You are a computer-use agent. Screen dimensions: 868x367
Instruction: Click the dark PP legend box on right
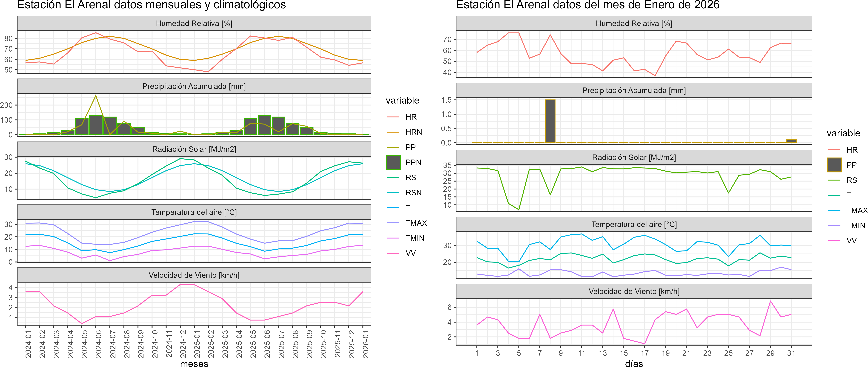coord(834,165)
